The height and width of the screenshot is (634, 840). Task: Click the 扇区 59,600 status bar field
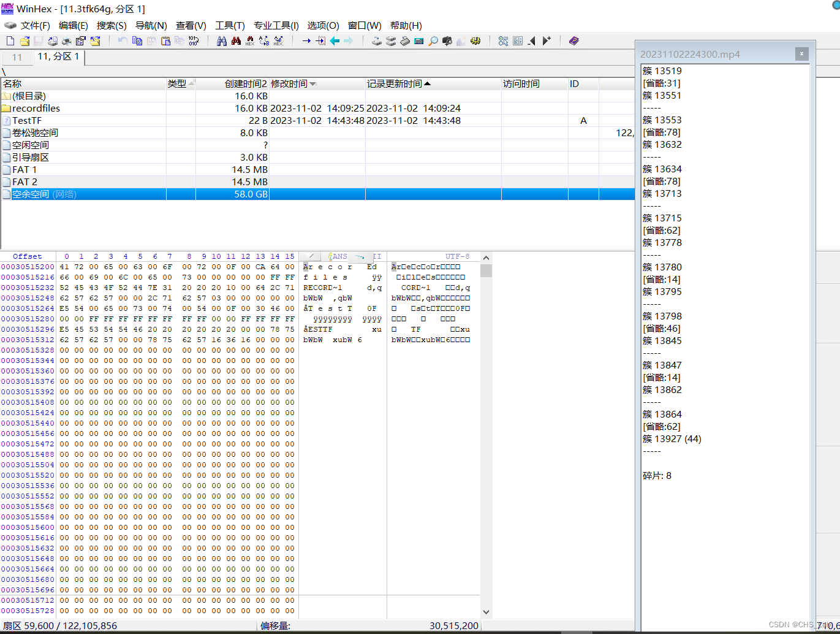click(x=60, y=626)
